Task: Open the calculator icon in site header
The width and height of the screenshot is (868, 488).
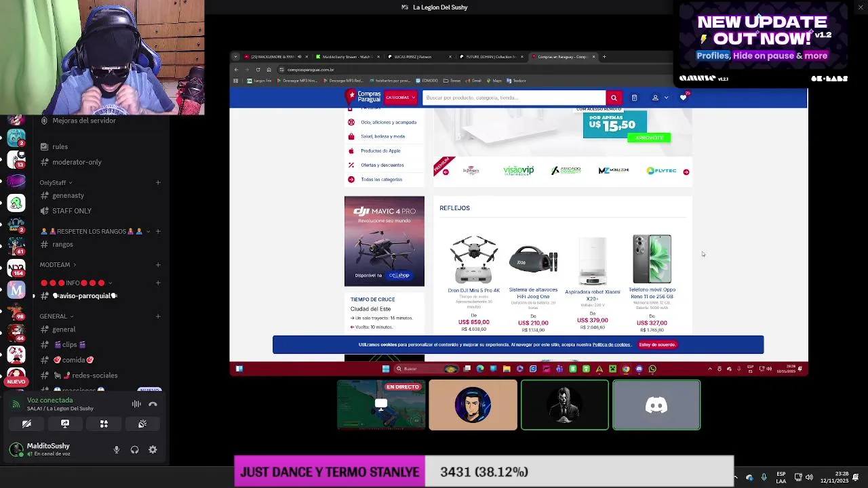Action: 634,98
